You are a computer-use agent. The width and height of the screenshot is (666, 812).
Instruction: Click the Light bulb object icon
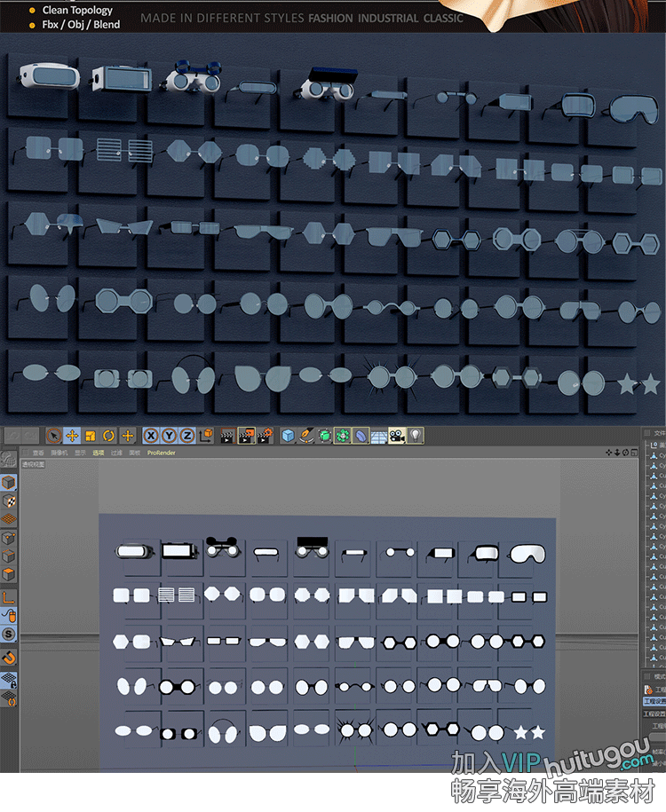click(415, 436)
